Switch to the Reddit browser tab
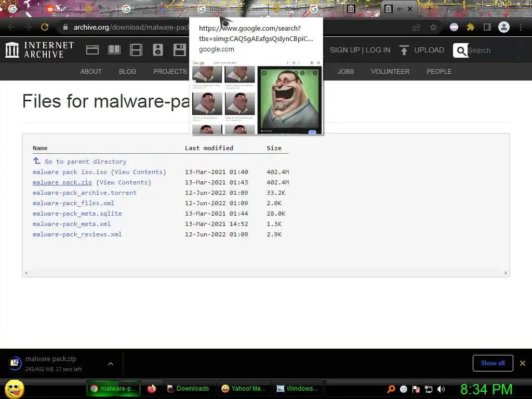Image resolution: width=532 pixels, height=399 pixels. point(61,9)
